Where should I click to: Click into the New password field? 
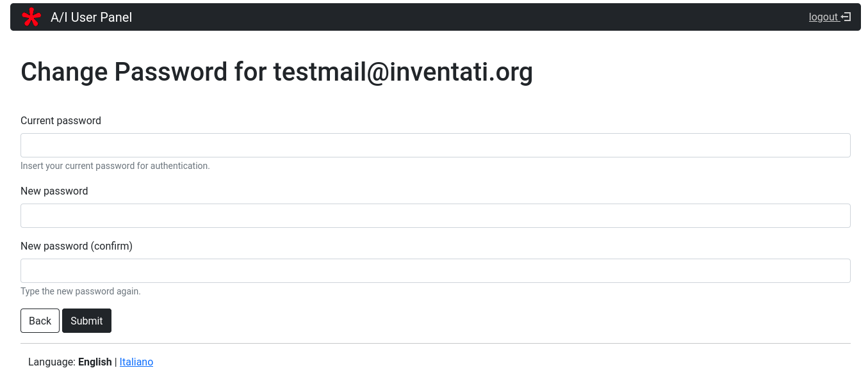(x=436, y=216)
